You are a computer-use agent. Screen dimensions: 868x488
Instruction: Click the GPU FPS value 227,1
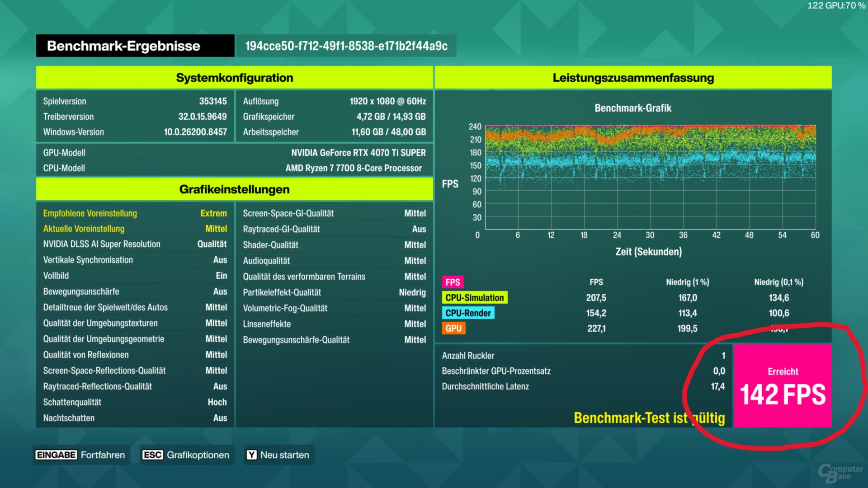point(596,328)
